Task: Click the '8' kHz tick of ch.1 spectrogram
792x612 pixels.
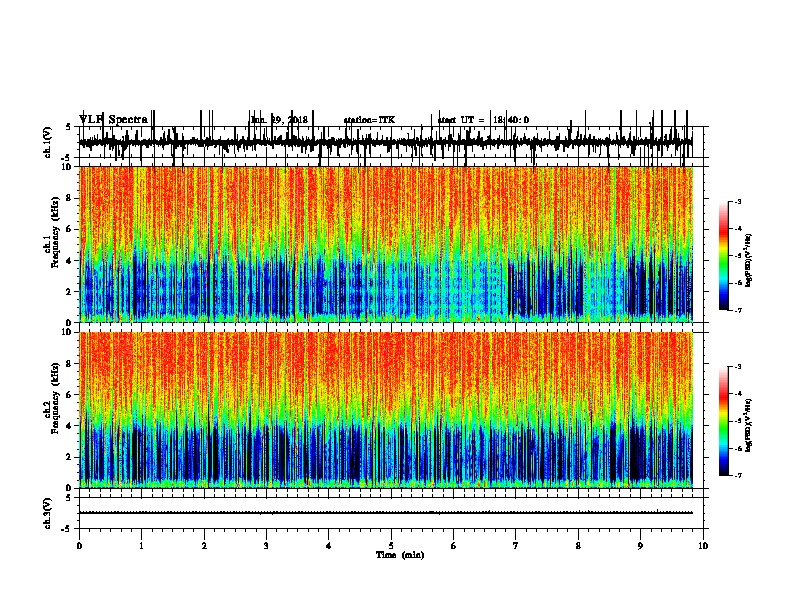Action: pos(70,198)
